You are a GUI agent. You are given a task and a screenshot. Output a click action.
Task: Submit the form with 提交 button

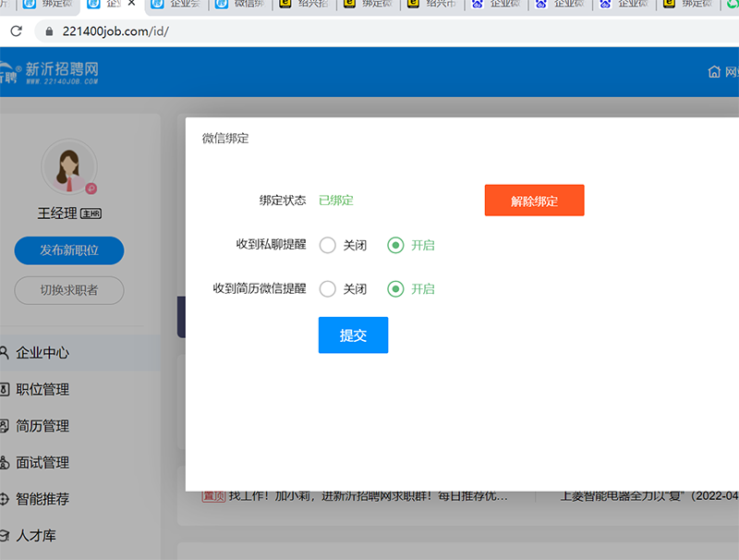point(353,335)
